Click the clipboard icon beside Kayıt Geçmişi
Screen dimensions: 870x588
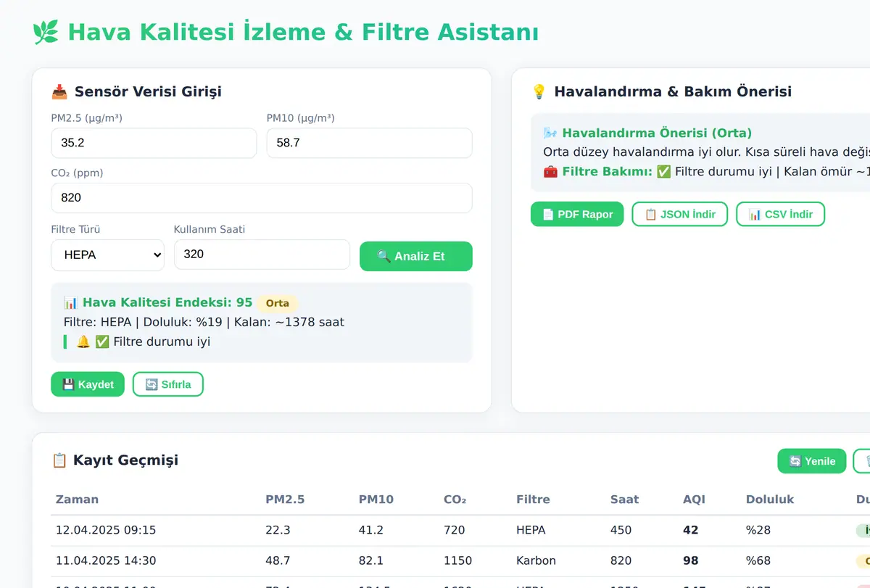[x=59, y=460]
